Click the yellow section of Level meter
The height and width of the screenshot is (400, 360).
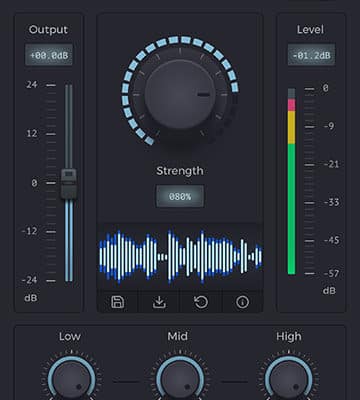(x=291, y=127)
